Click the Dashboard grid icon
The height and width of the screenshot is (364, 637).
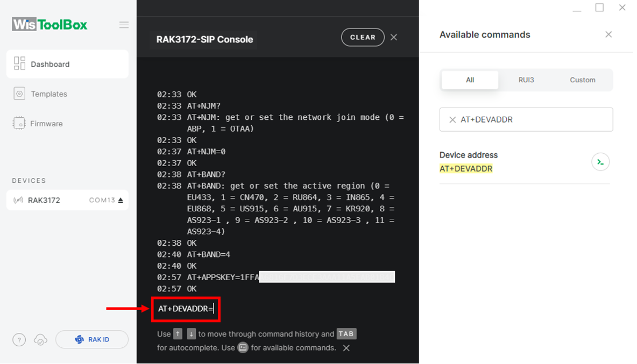pyautogui.click(x=19, y=63)
